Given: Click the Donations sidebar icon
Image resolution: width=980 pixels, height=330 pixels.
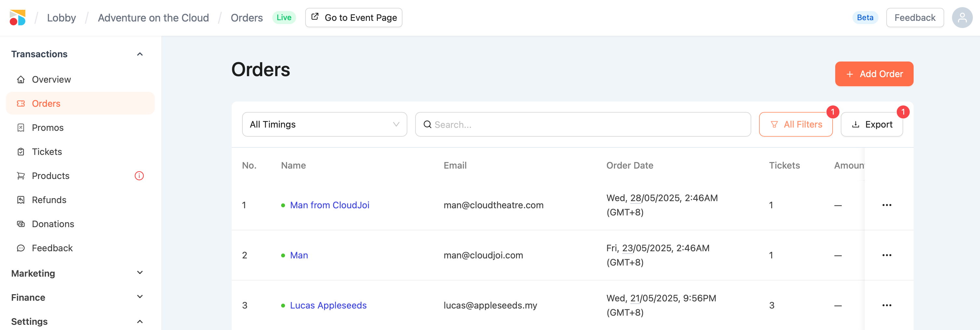Looking at the screenshot, I should tap(21, 224).
